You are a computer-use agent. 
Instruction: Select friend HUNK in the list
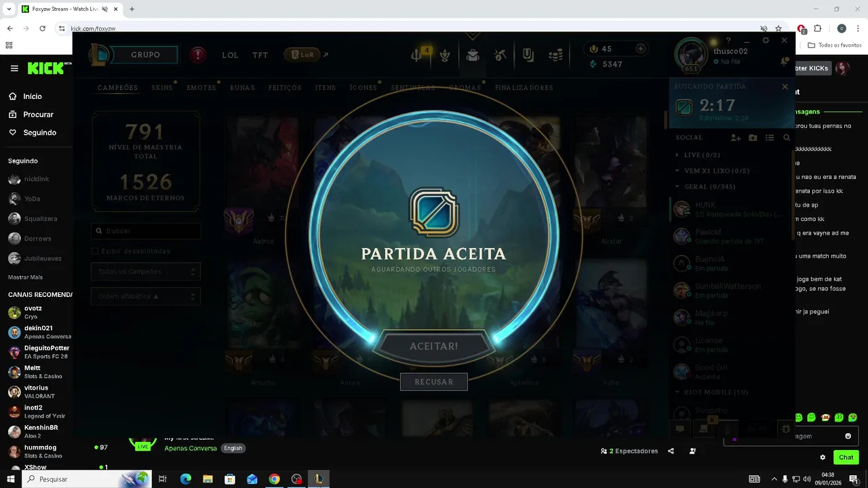[x=731, y=209]
